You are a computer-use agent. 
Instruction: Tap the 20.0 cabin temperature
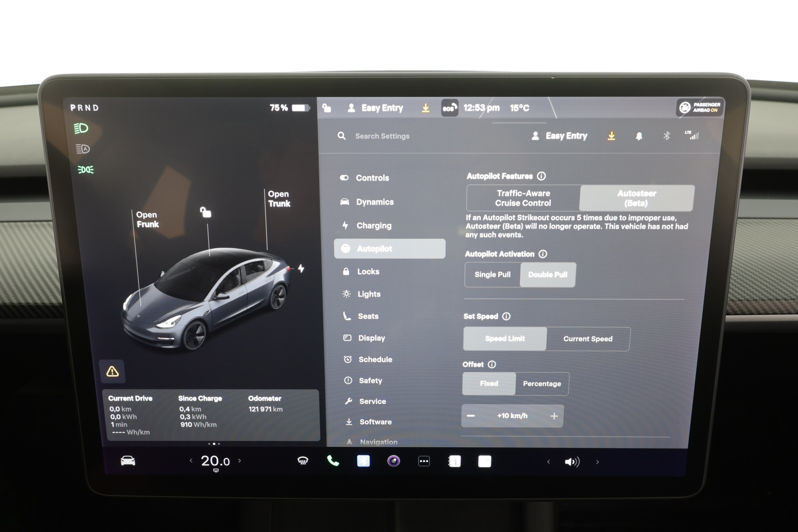[215, 461]
